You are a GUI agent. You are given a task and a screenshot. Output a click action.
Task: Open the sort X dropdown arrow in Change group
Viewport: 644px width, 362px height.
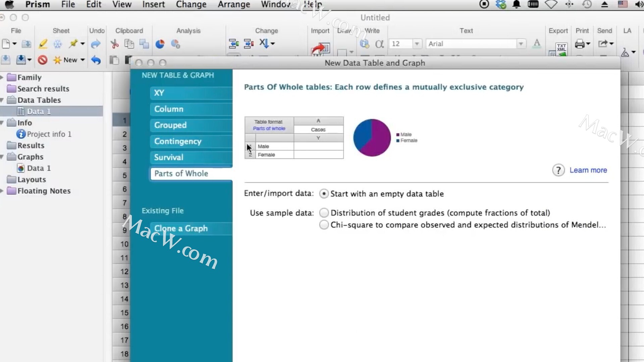point(273,44)
